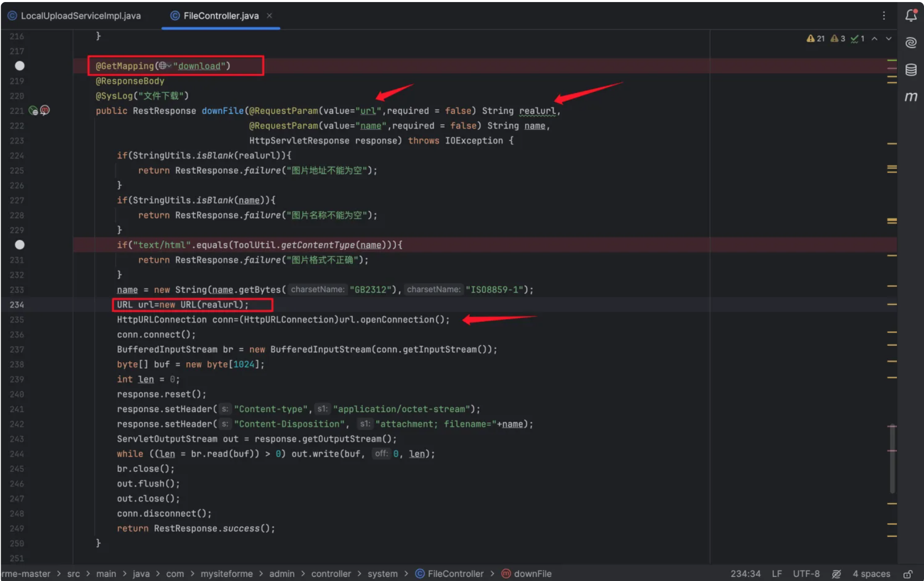
Task: Select the 'admin' breadcrumb
Action: click(x=282, y=574)
